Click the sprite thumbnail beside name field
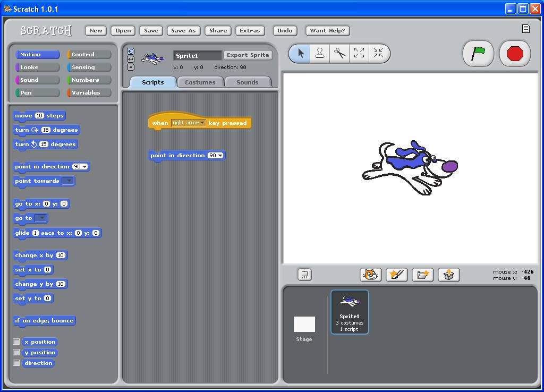The image size is (544, 392). 152,58
